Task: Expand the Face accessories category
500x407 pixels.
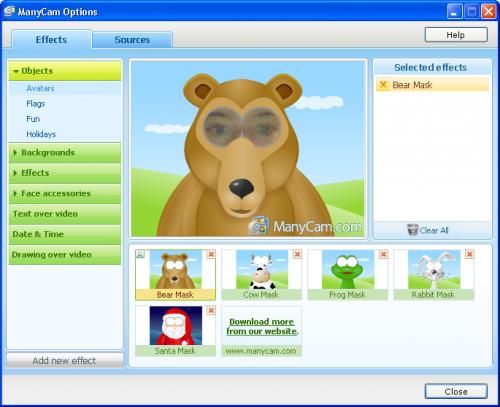Action: pyautogui.click(x=65, y=193)
